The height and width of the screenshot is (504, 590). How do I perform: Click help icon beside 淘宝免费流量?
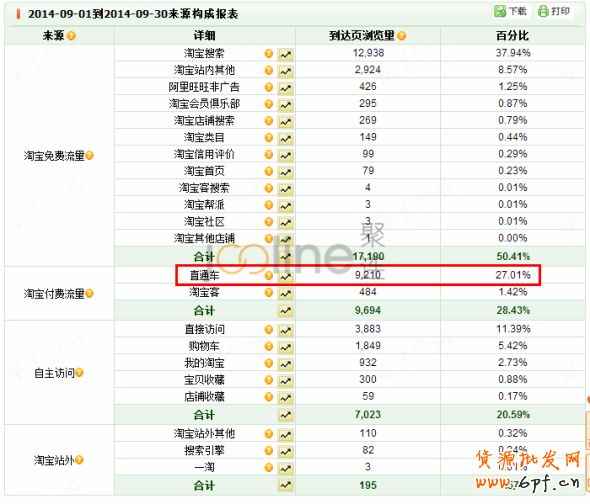89,155
